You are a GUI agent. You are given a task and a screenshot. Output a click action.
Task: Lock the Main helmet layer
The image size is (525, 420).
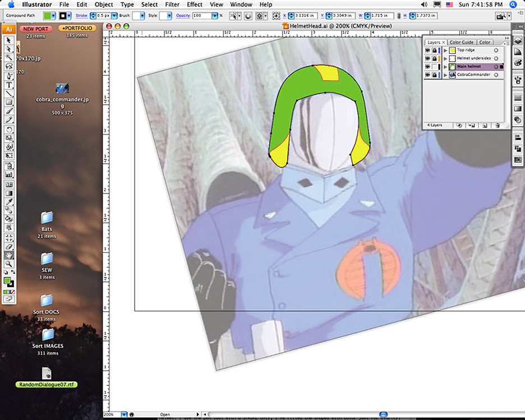[x=434, y=67]
